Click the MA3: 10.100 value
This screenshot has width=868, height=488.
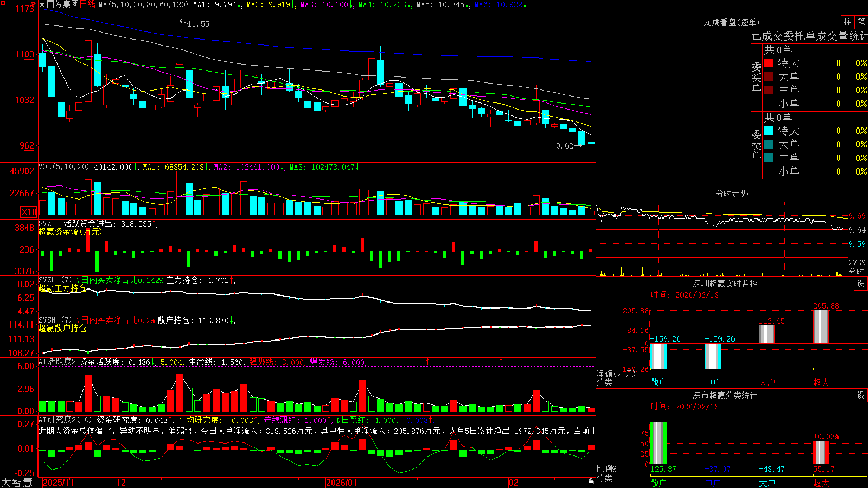point(327,4)
